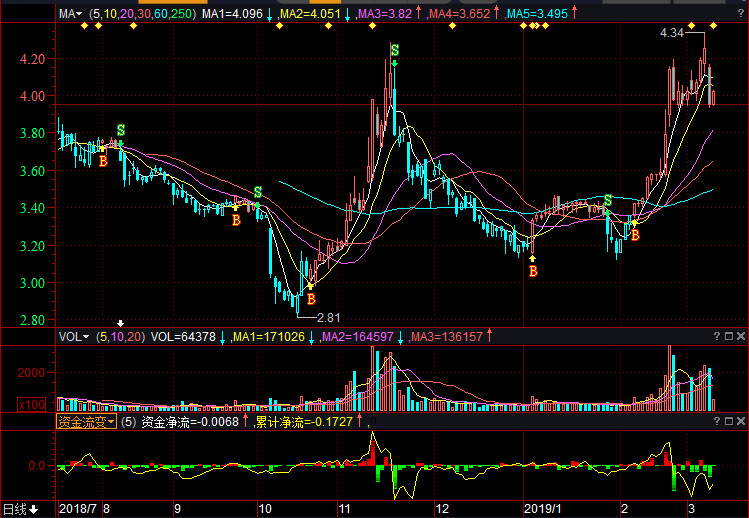749x518 pixels.
Task: Close the VOL panel
Action: [x=741, y=336]
